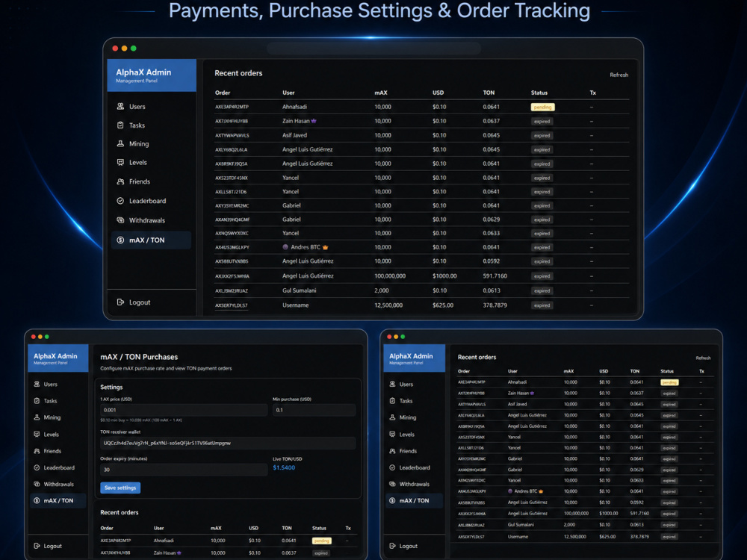Open Withdrawals in the top window sidebar

146,220
